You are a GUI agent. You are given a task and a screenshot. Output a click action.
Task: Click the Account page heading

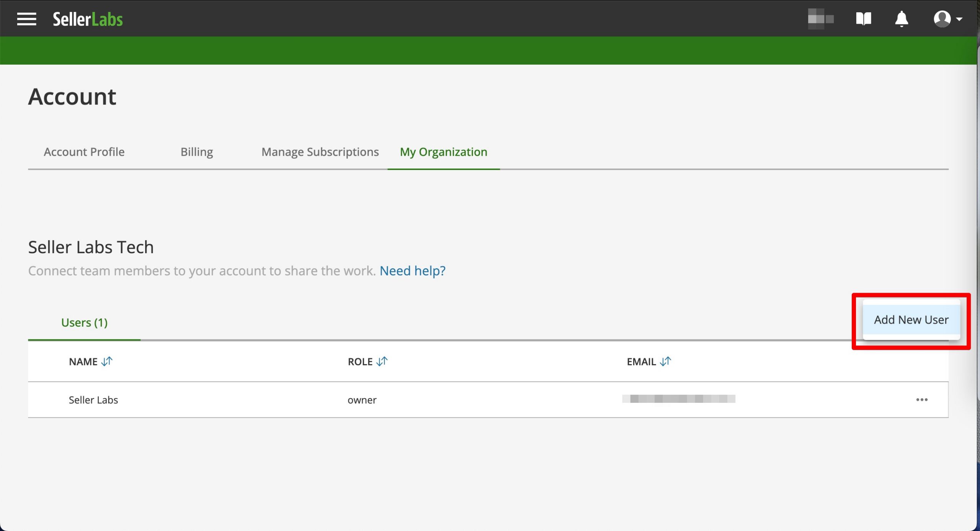point(72,96)
